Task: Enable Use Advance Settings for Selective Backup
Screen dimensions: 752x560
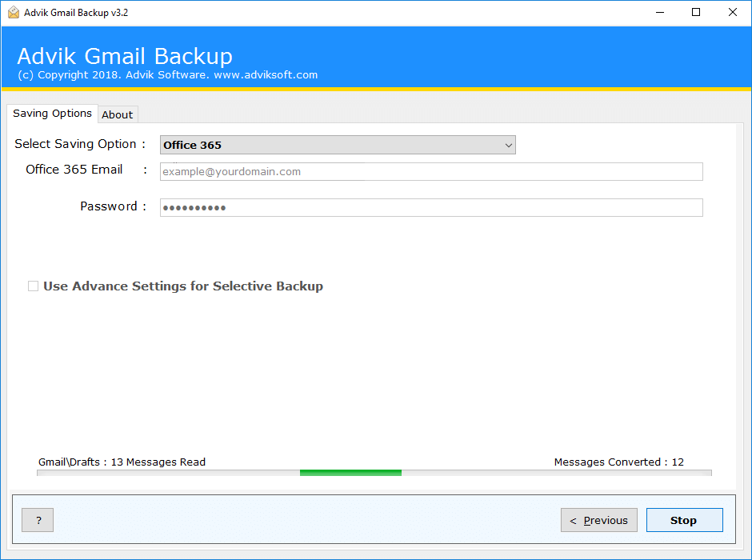Action: pos(33,286)
